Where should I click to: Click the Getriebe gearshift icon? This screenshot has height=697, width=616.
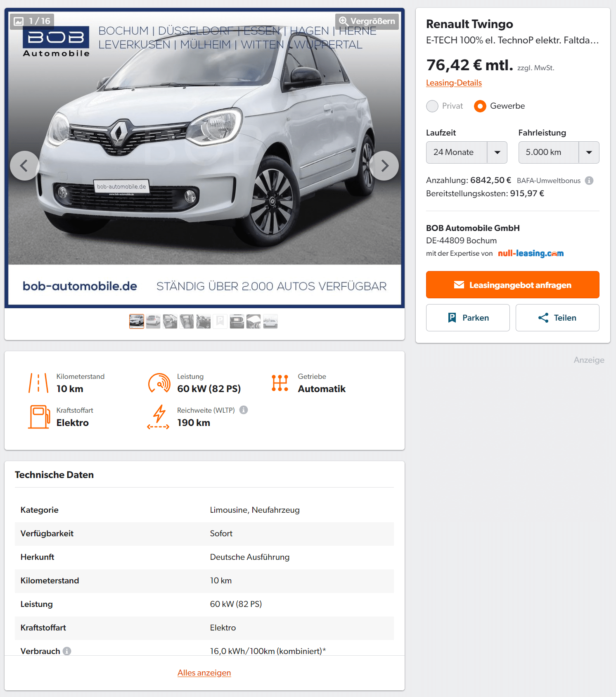tap(280, 383)
